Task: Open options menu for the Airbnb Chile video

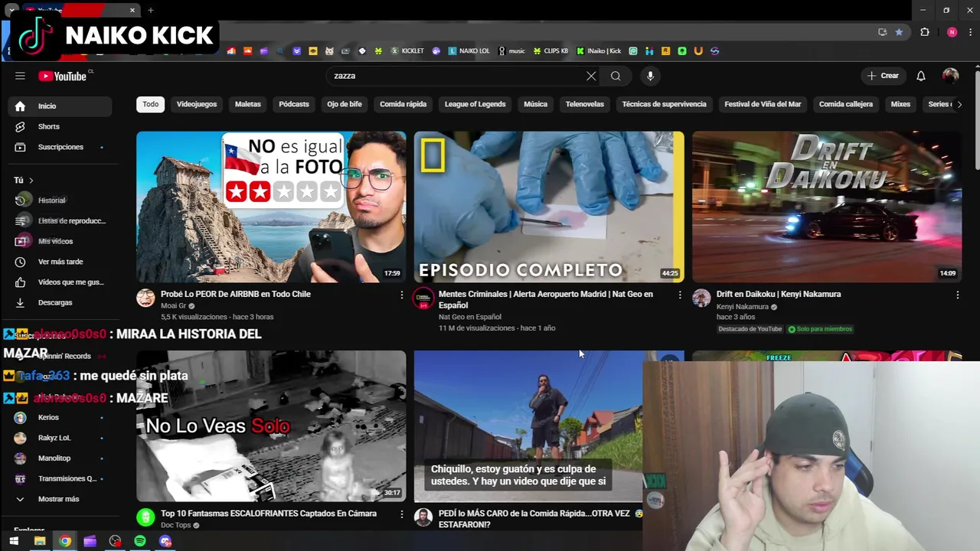Action: 401,295
